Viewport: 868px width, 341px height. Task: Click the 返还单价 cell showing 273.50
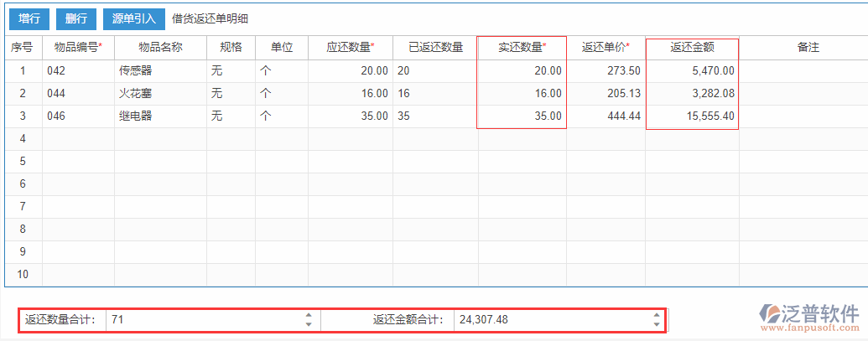606,71
